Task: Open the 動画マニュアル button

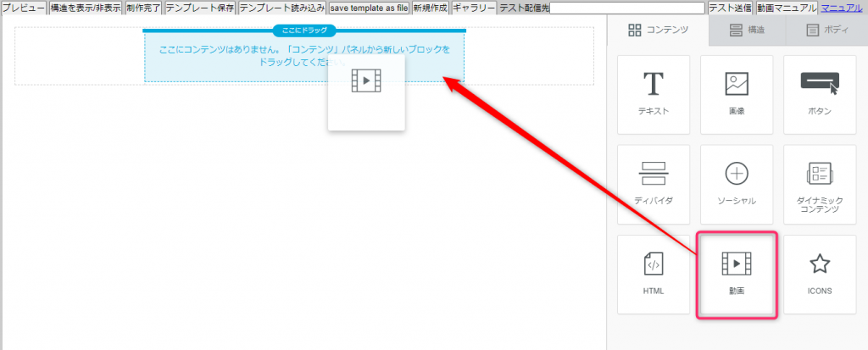Action: [x=787, y=8]
